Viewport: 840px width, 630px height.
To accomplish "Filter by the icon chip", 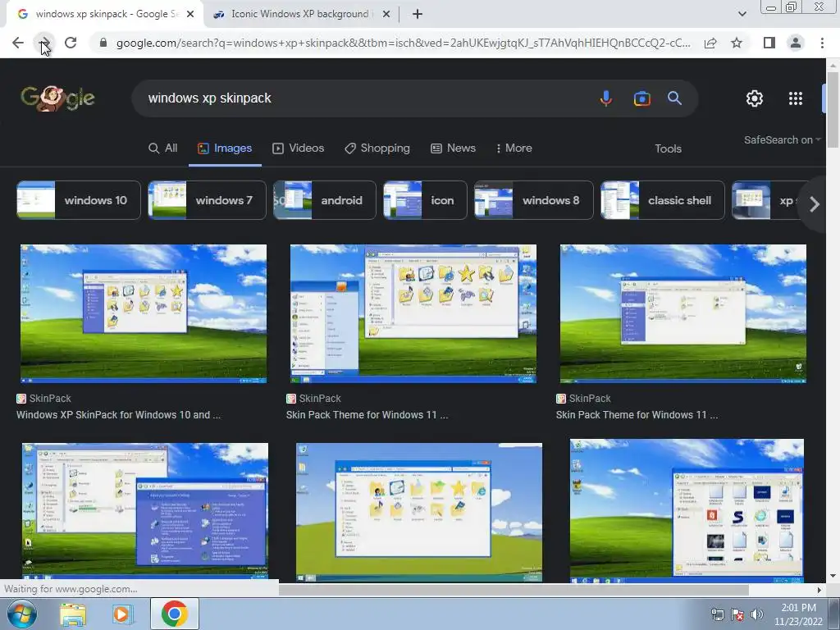I will point(426,200).
